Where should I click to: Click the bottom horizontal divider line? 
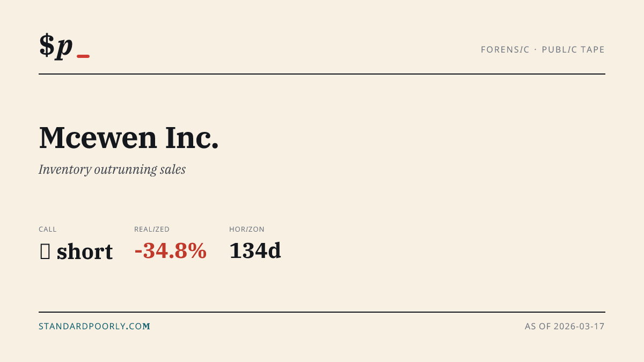[x=322, y=312]
